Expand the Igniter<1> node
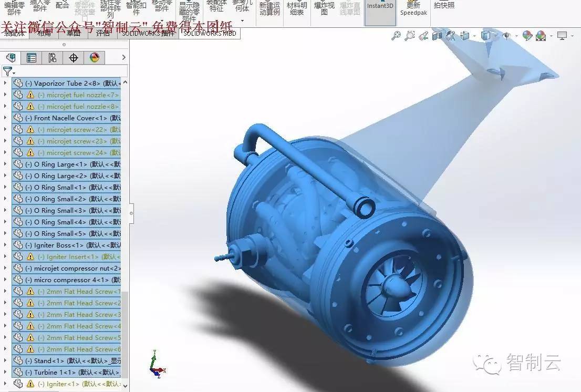Viewport: 581px width, 392px height. point(5,384)
